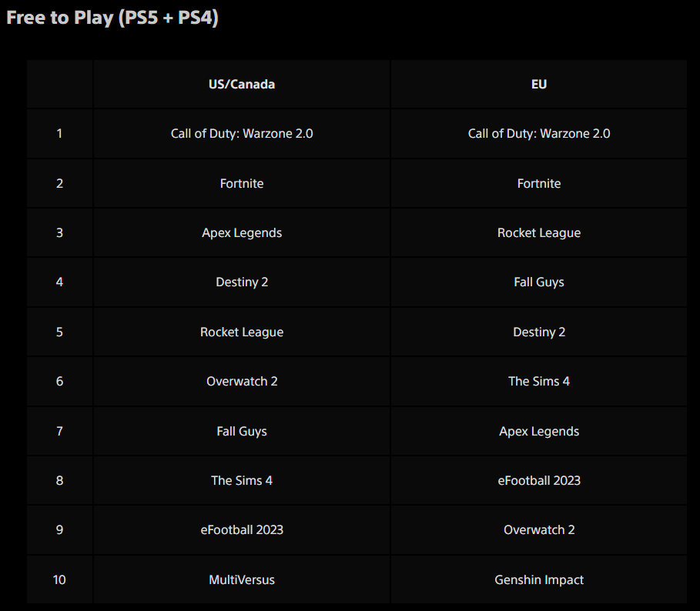Image resolution: width=700 pixels, height=611 pixels.
Task: Click Fall Guys in the US/Canada column
Action: click(x=242, y=432)
